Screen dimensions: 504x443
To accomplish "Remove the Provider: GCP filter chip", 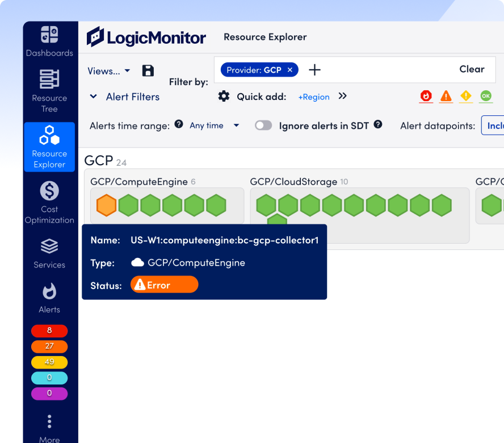I will click(290, 70).
